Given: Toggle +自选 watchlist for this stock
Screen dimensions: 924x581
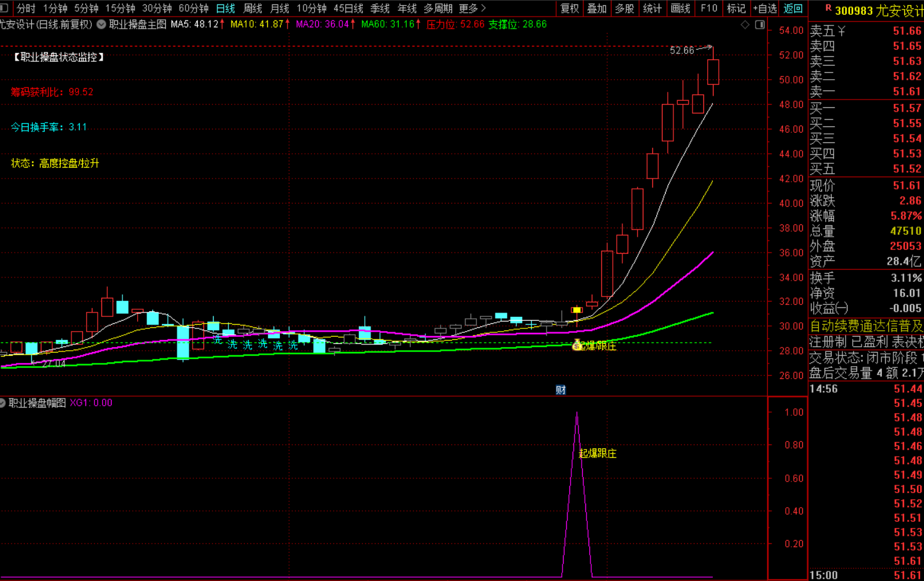Looking at the screenshot, I should pyautogui.click(x=765, y=8).
